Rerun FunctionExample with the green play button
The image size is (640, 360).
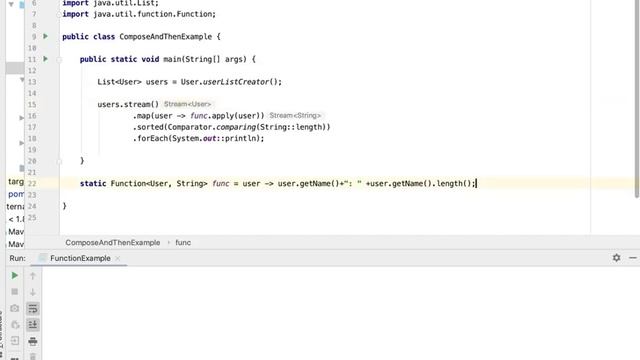[14, 276]
